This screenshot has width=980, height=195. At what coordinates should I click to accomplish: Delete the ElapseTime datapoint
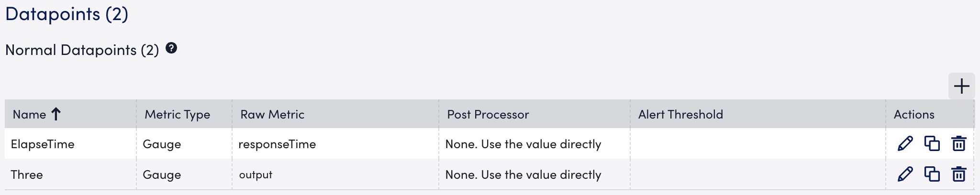(958, 143)
